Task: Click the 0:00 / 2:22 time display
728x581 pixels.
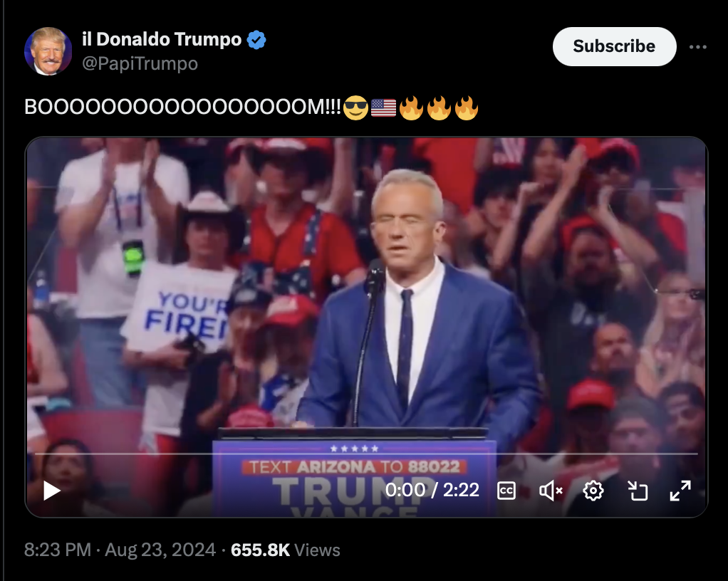Action: coord(432,490)
